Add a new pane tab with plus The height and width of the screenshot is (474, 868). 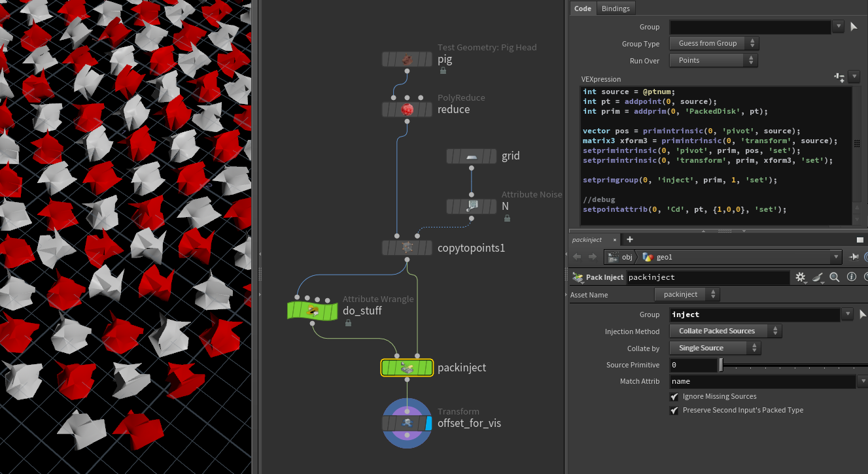pos(629,239)
